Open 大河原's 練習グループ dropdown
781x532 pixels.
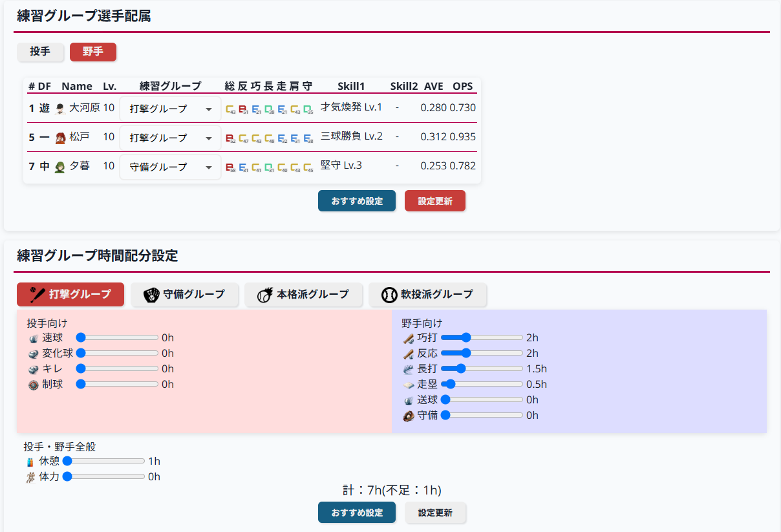[171, 109]
